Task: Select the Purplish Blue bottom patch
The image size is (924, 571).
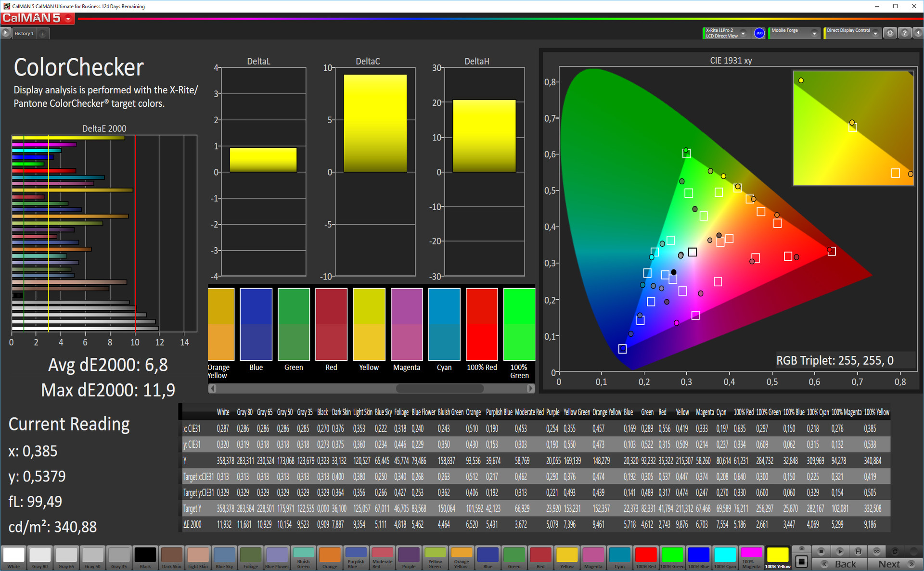Action: click(356, 558)
